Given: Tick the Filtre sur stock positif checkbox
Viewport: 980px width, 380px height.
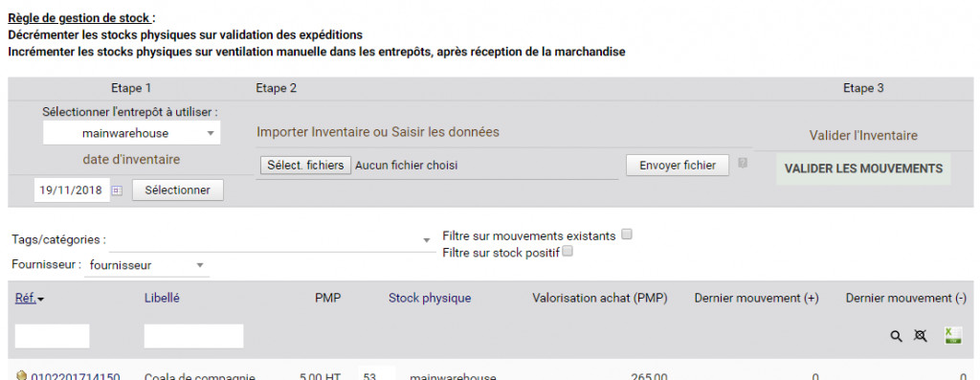Looking at the screenshot, I should pos(568,251).
